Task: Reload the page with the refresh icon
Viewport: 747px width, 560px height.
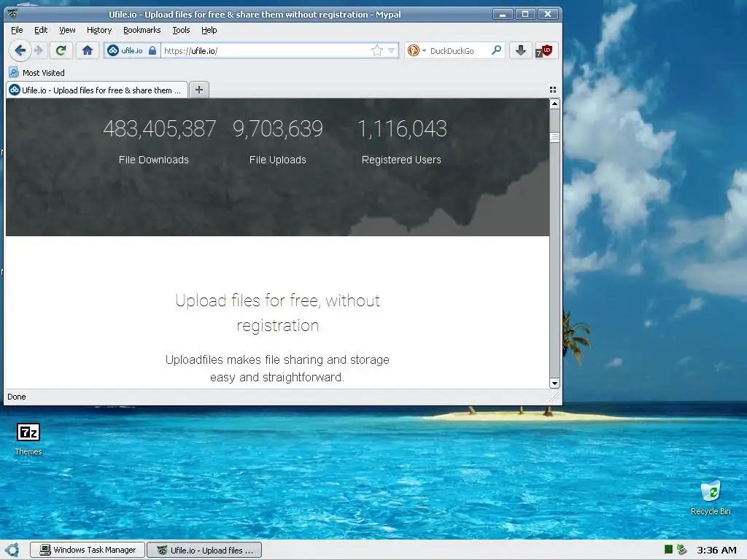Action: [61, 50]
